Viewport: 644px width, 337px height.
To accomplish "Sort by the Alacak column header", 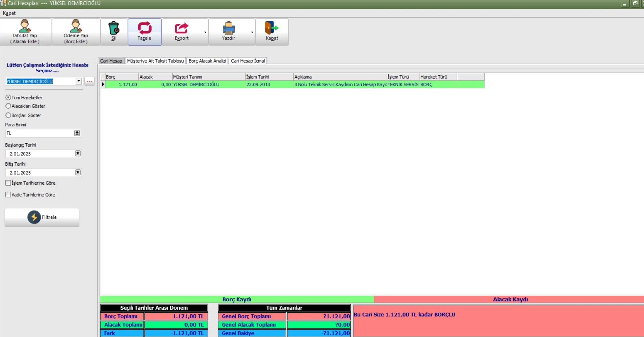I will [155, 77].
